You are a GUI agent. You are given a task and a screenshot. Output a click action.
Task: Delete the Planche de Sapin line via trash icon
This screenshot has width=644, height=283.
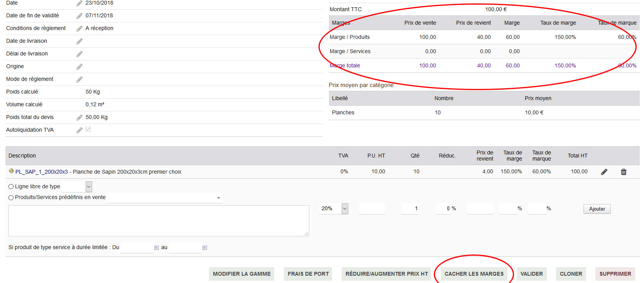pos(624,172)
